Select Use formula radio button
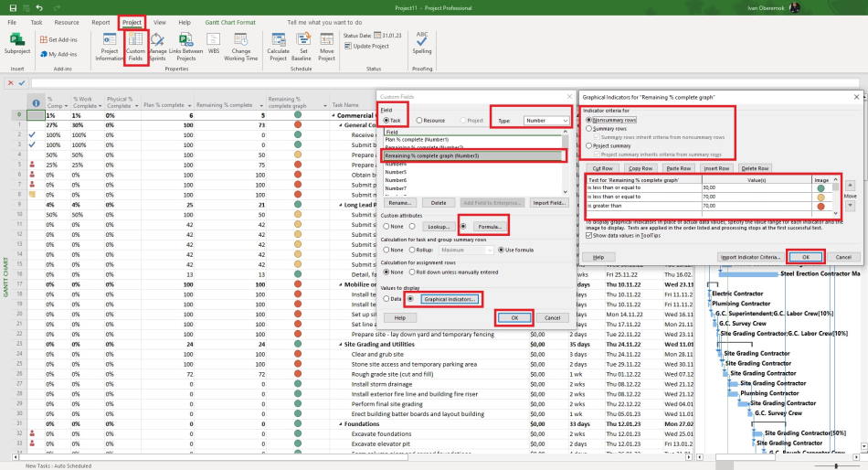This screenshot has height=470, width=868. coord(501,250)
